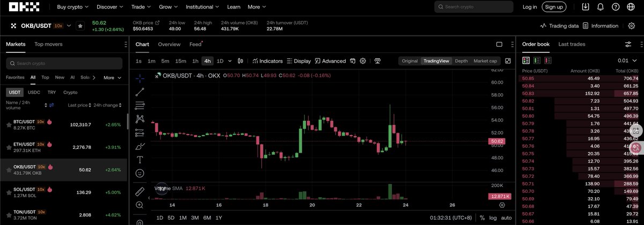Toggle auto scale on chart
This screenshot has width=644, height=225.
507,218
